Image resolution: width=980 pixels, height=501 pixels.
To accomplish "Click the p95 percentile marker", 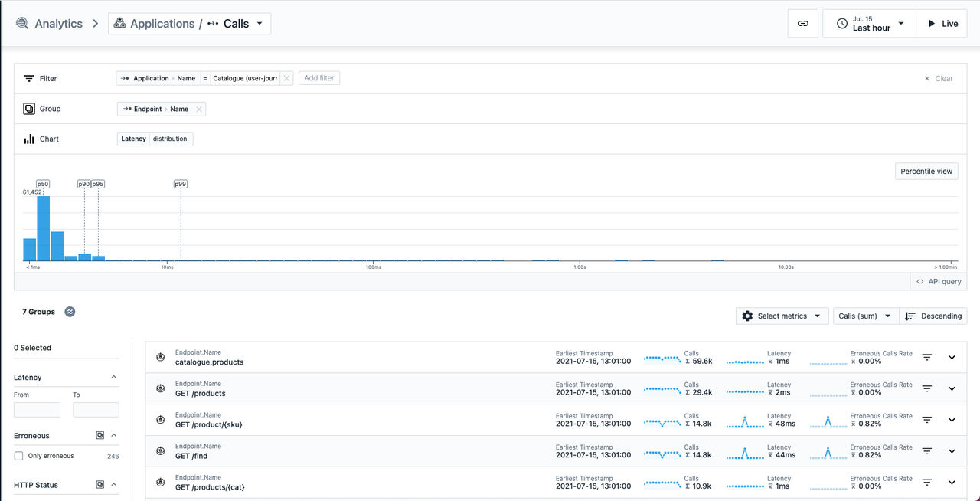I will [98, 184].
